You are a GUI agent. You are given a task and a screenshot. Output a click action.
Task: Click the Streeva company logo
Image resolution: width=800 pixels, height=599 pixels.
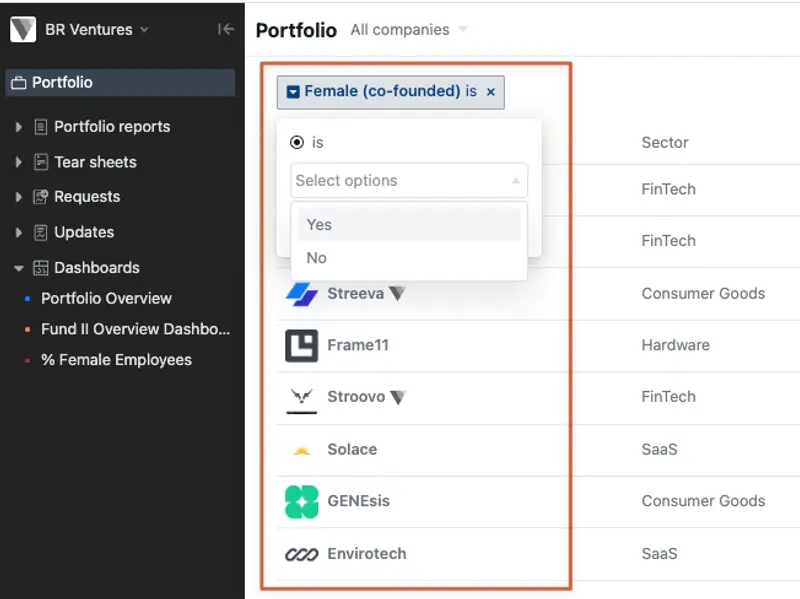click(302, 294)
